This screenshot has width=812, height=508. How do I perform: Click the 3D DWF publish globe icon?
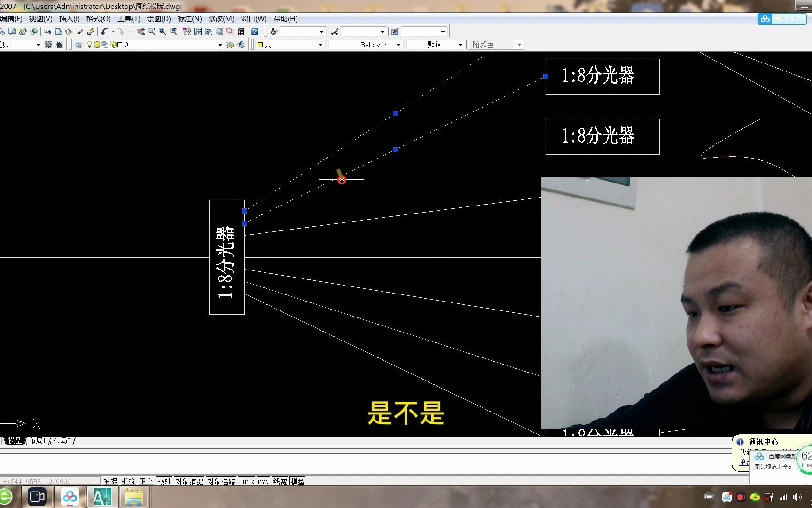[34, 32]
